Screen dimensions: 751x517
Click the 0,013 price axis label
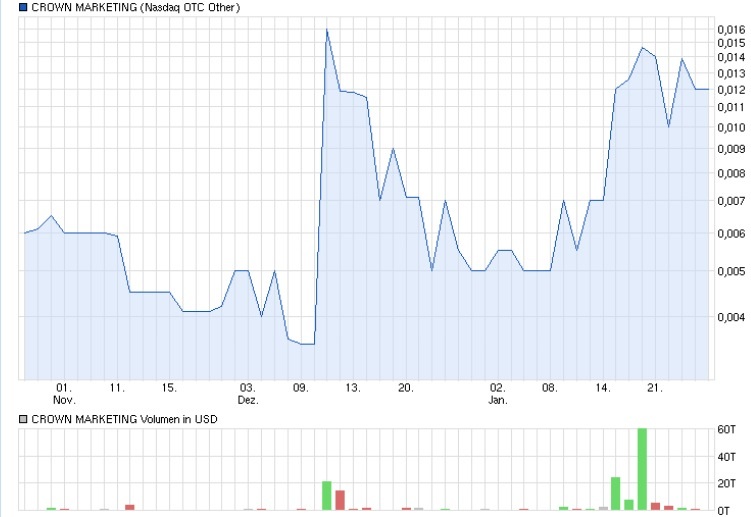[731, 73]
